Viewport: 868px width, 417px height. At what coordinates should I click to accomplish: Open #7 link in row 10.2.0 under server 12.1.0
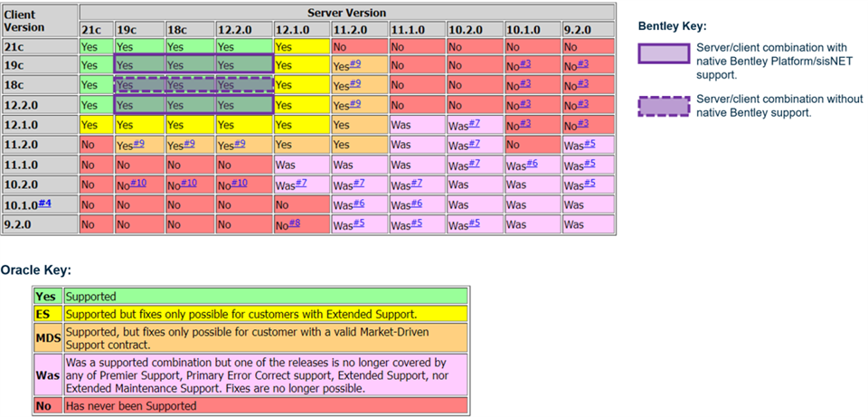[302, 183]
